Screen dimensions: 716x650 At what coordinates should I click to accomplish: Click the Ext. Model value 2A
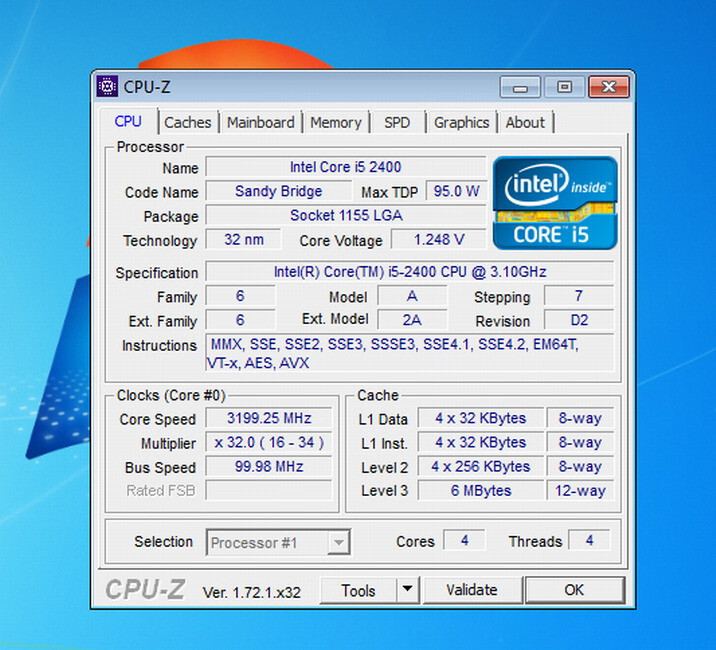coord(412,320)
